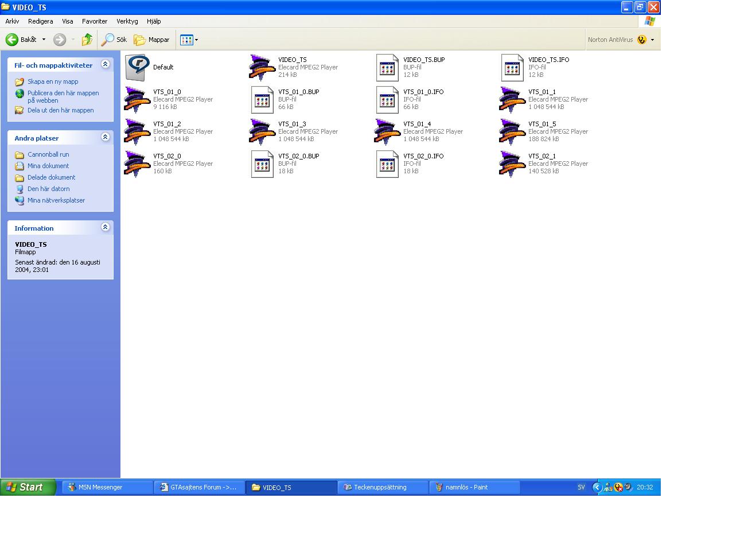This screenshot has width=748, height=560.
Task: Select the VIDEO_TS.IFO file icon
Action: [512, 68]
